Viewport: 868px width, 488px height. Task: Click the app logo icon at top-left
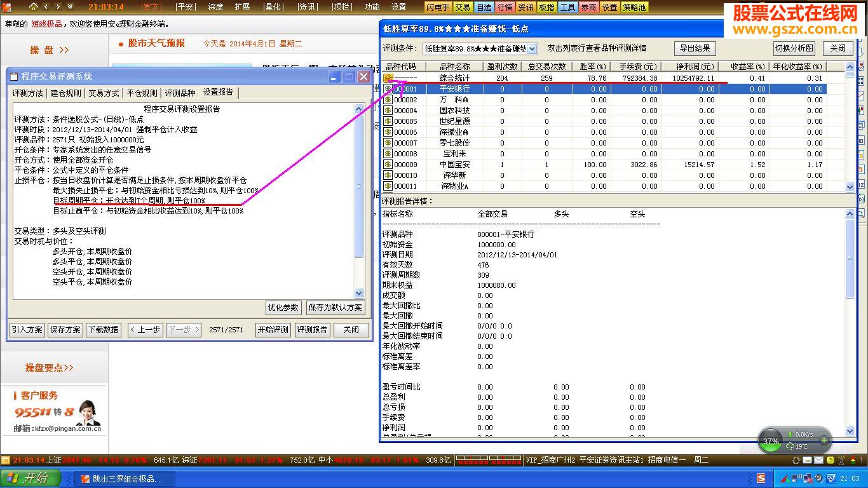pos(7,6)
